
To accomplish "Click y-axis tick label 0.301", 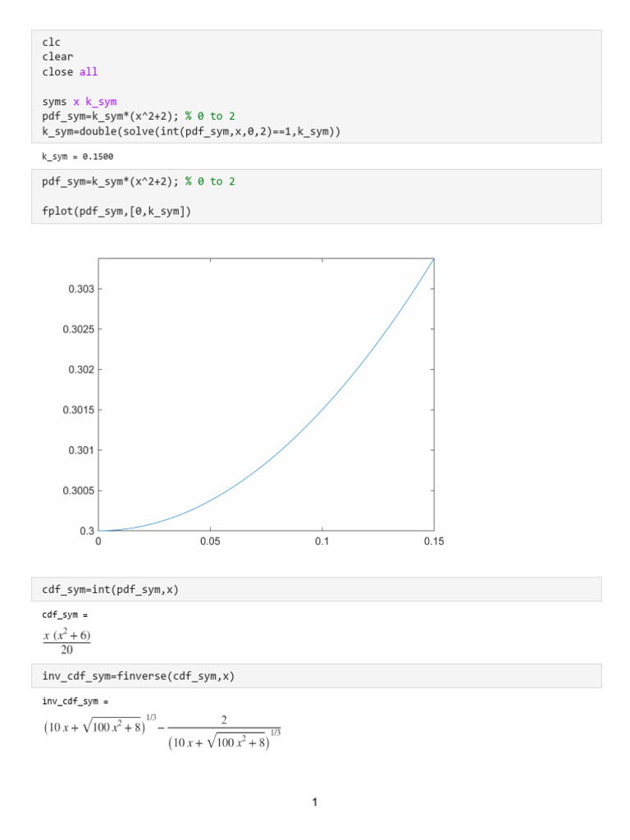I will click(x=81, y=450).
